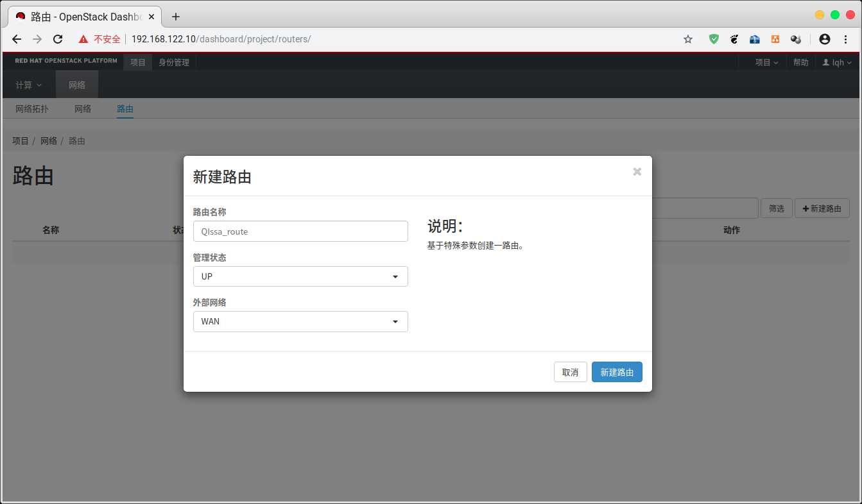The image size is (862, 504).
Task: Click the green maximize window button
Action: [x=835, y=15]
